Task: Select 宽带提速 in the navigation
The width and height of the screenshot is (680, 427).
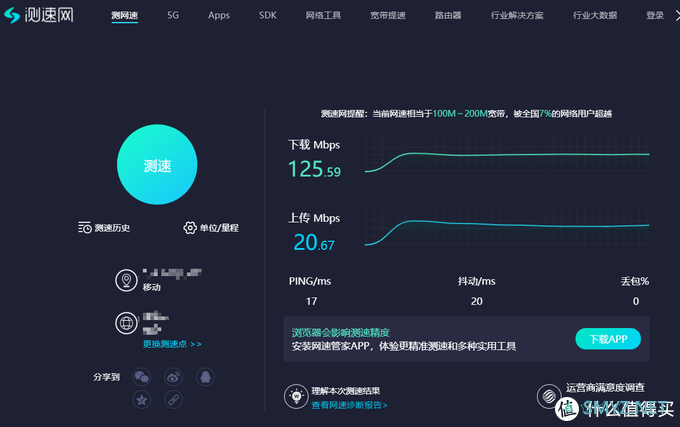Action: point(388,16)
